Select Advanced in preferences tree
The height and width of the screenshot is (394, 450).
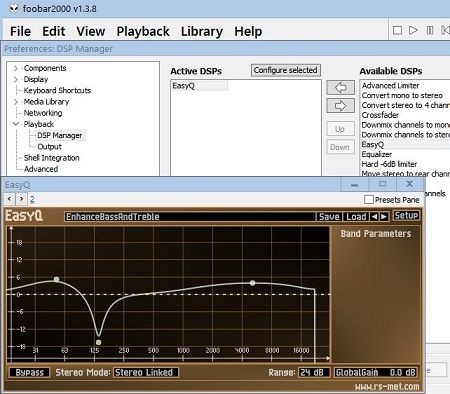(41, 169)
